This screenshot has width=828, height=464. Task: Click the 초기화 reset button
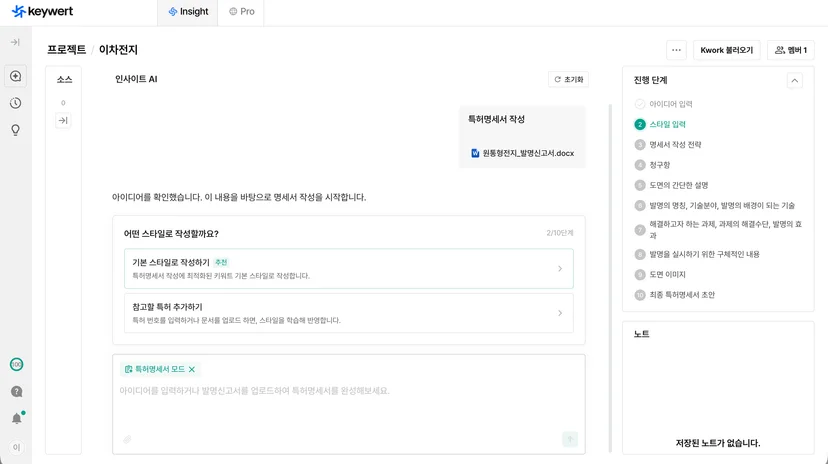[x=568, y=80]
